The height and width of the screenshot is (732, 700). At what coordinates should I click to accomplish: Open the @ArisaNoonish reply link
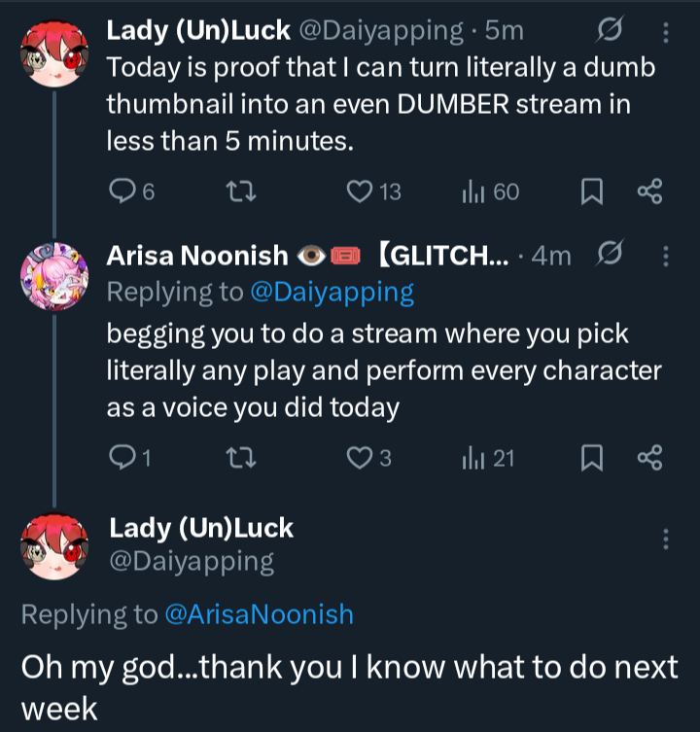pos(259,614)
